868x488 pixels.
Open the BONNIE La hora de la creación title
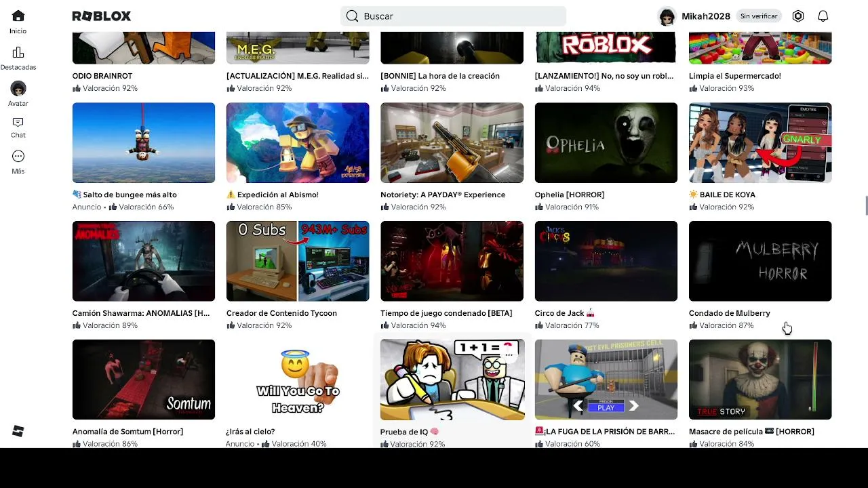pos(440,76)
